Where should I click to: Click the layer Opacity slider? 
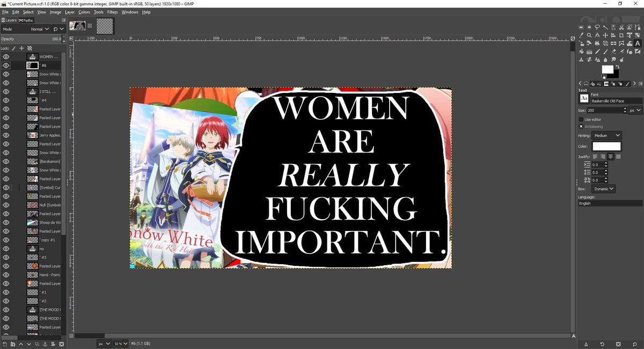click(x=32, y=39)
